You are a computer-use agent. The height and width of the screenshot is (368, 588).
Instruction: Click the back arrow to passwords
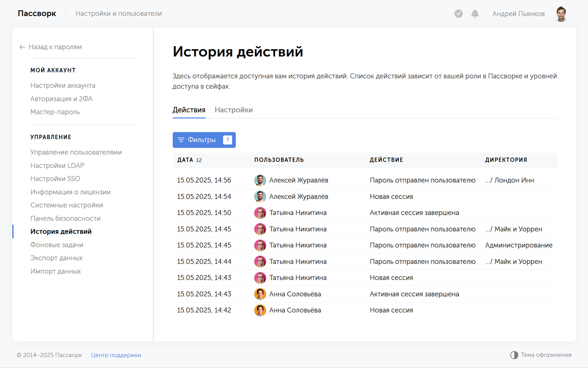[x=22, y=47]
